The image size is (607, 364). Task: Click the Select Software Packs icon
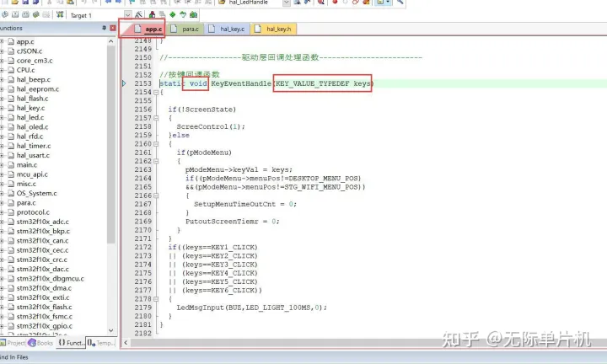183,14
